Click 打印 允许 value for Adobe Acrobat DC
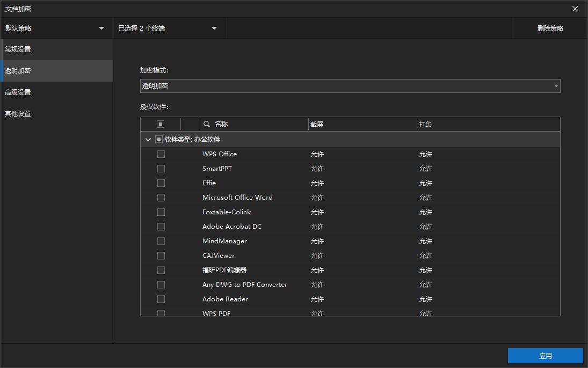The width and height of the screenshot is (588, 368). [x=426, y=227]
